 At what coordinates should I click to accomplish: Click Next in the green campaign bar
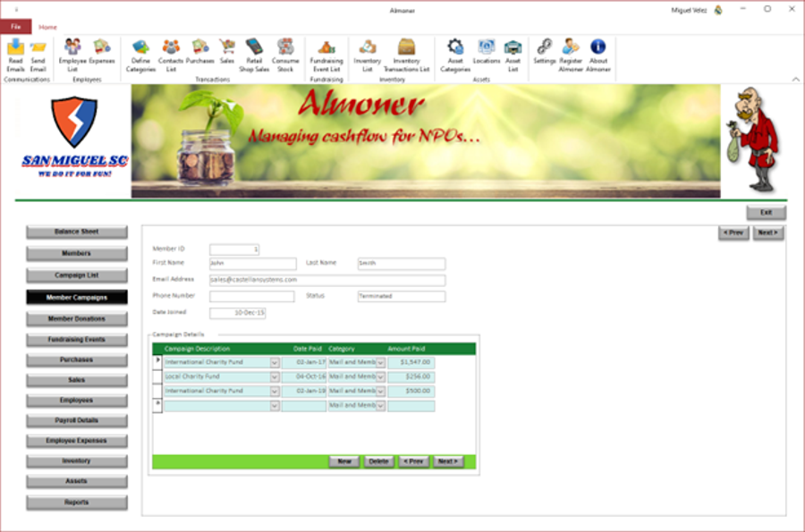point(448,461)
